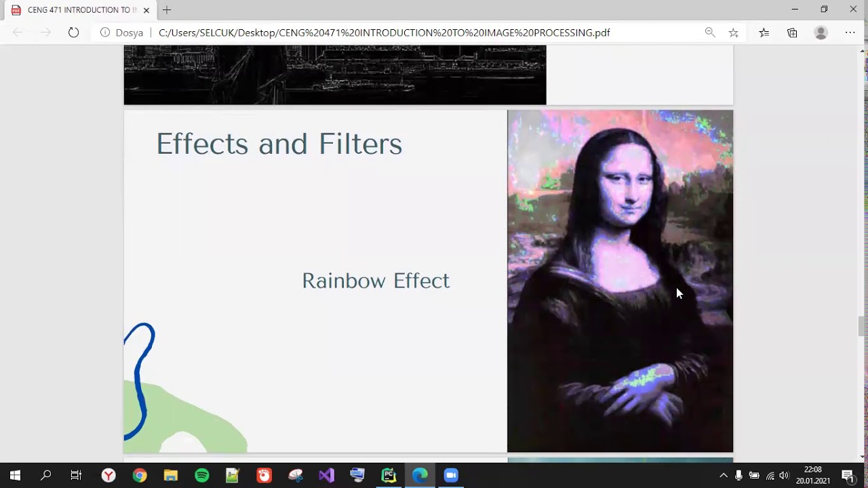Open network Wi-Fi settings in tray
Image resolution: width=868 pixels, height=488 pixels.
[x=770, y=476]
